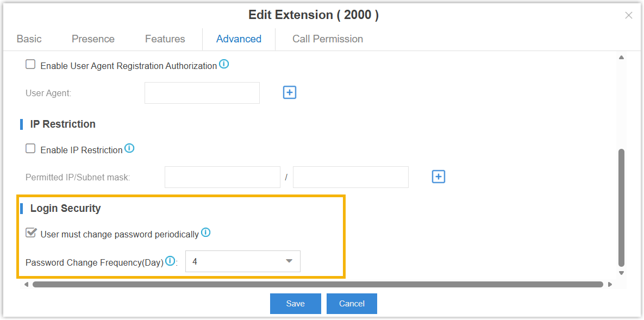Viewport: 644px width, 320px height.
Task: Open the Password Change Frequency dropdown
Action: (x=242, y=261)
